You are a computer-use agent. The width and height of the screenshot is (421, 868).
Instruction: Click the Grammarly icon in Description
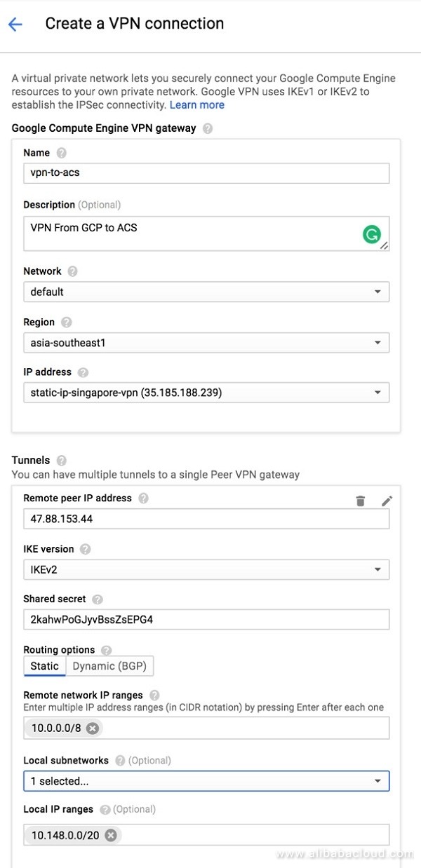(372, 235)
